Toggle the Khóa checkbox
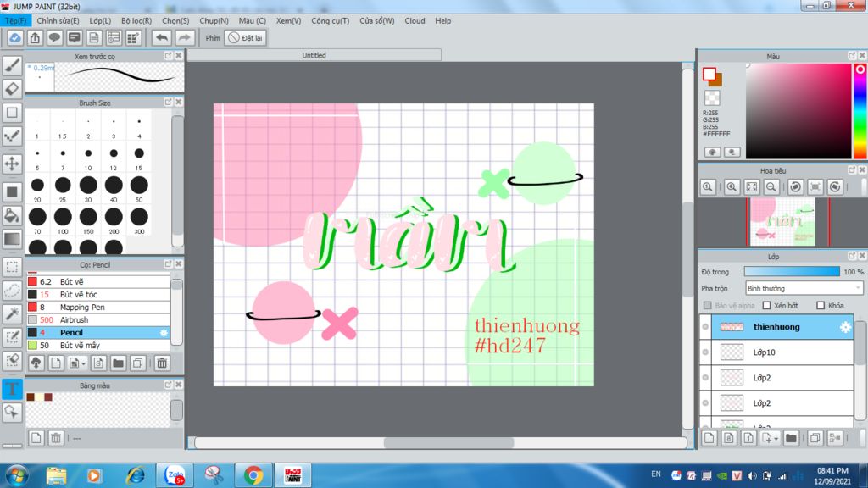Image resolution: width=868 pixels, height=488 pixels. (x=821, y=305)
